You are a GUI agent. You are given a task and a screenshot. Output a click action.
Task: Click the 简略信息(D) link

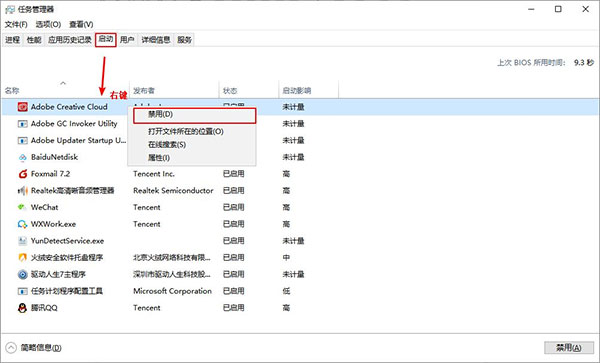(41, 348)
